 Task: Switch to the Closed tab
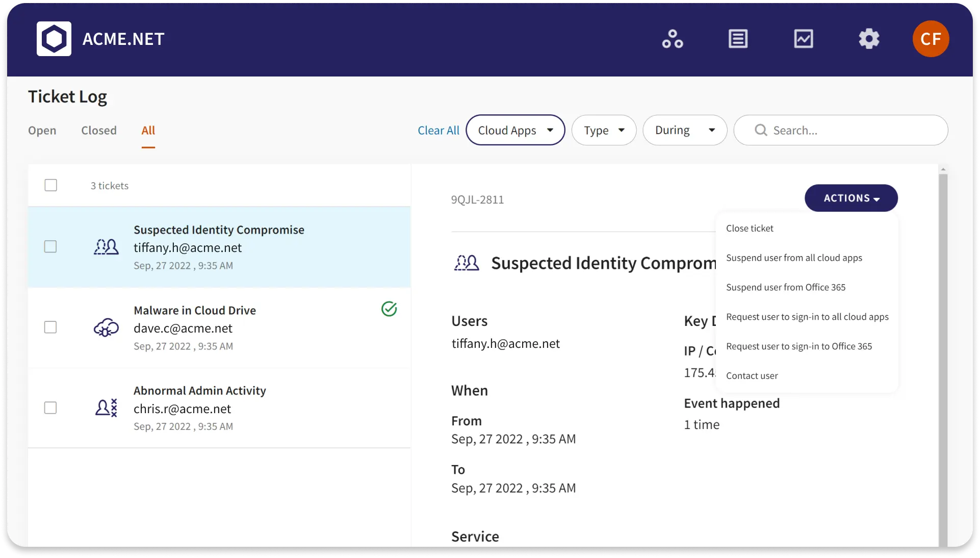click(99, 130)
